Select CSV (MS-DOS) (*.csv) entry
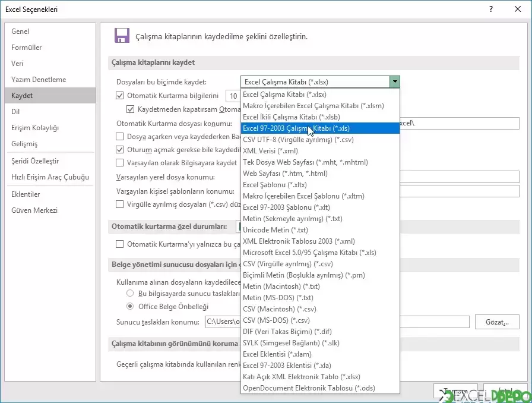The image size is (532, 403). 320,320
